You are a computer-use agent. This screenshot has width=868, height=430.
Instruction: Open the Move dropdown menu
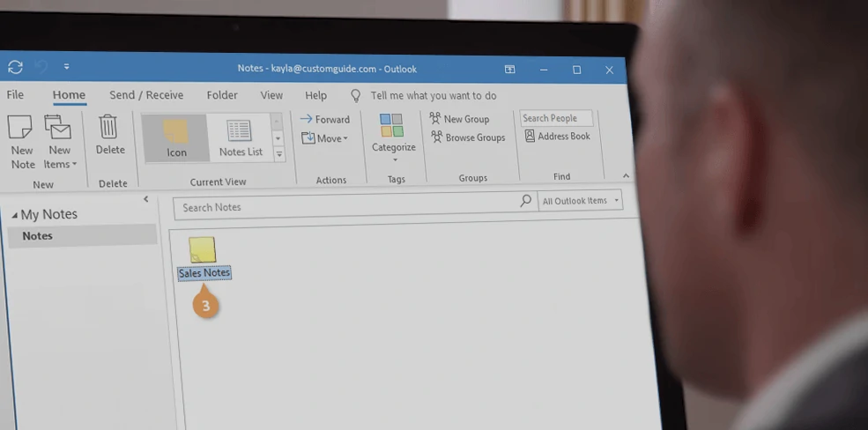tap(325, 138)
